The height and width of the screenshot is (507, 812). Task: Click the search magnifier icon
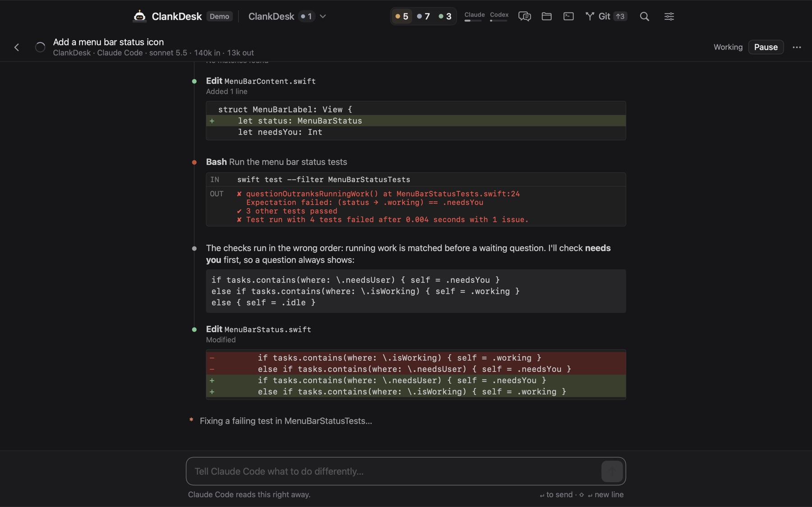pyautogui.click(x=644, y=17)
